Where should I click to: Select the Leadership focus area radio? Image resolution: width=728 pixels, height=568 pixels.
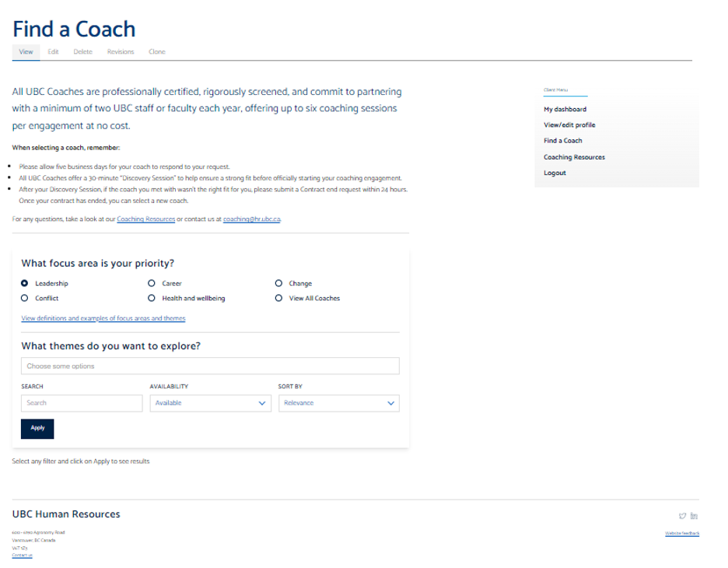(25, 283)
